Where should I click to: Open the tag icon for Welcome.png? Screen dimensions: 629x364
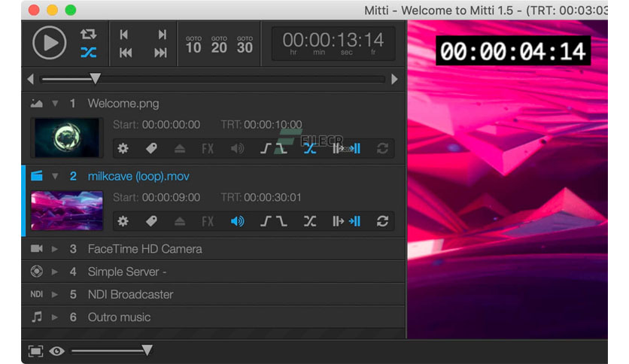[x=151, y=149]
